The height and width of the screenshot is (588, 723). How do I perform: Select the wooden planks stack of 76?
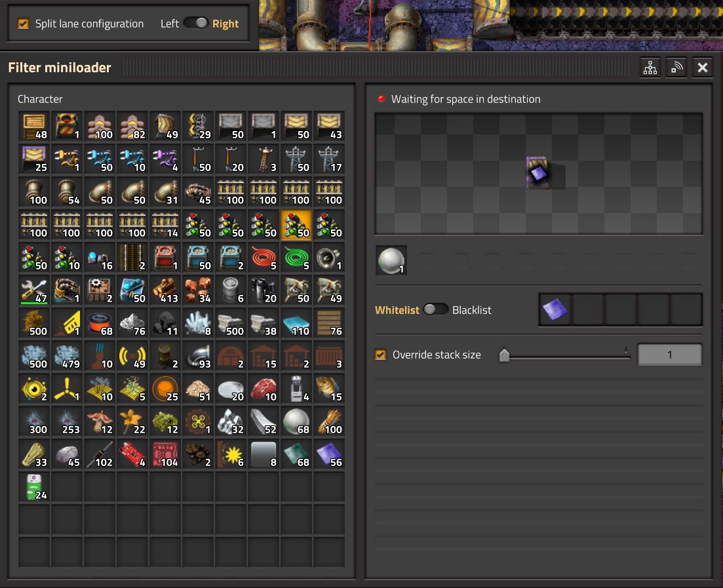point(329,323)
